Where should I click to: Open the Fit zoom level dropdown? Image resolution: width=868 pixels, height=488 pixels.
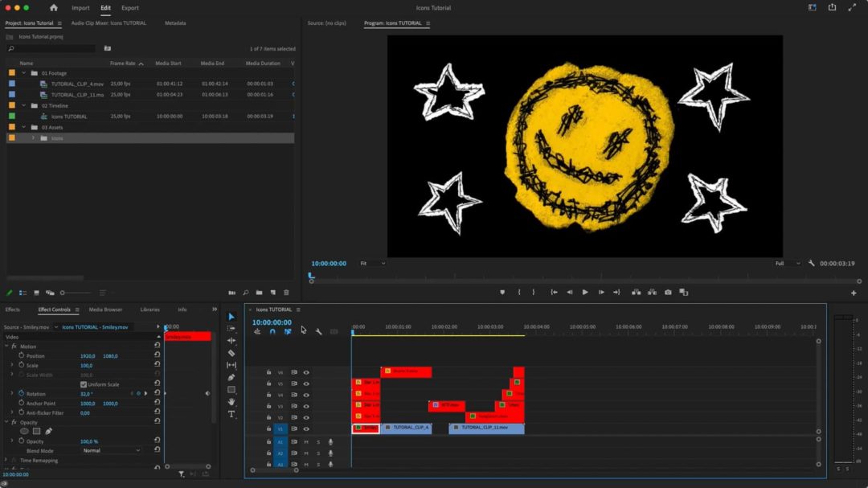point(372,263)
